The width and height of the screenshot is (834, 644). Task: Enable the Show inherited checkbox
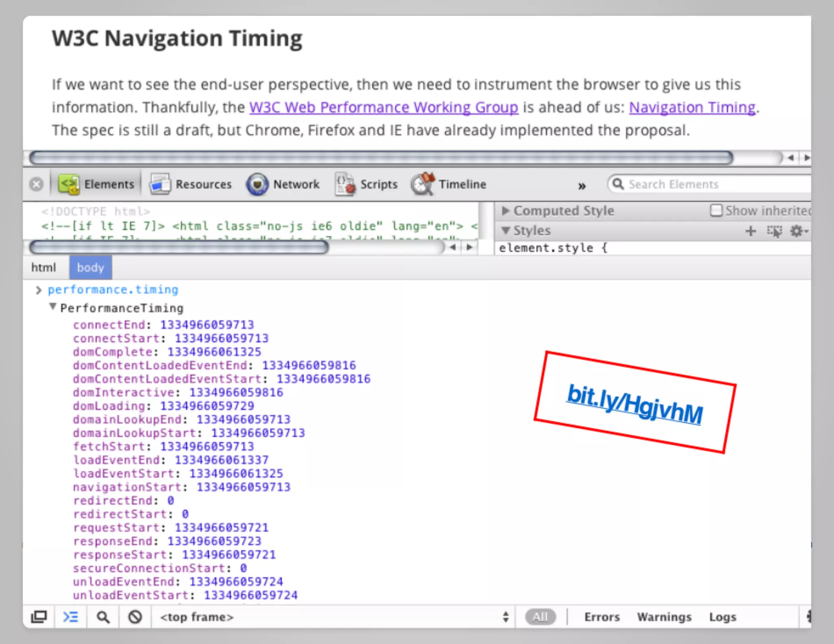coord(716,210)
